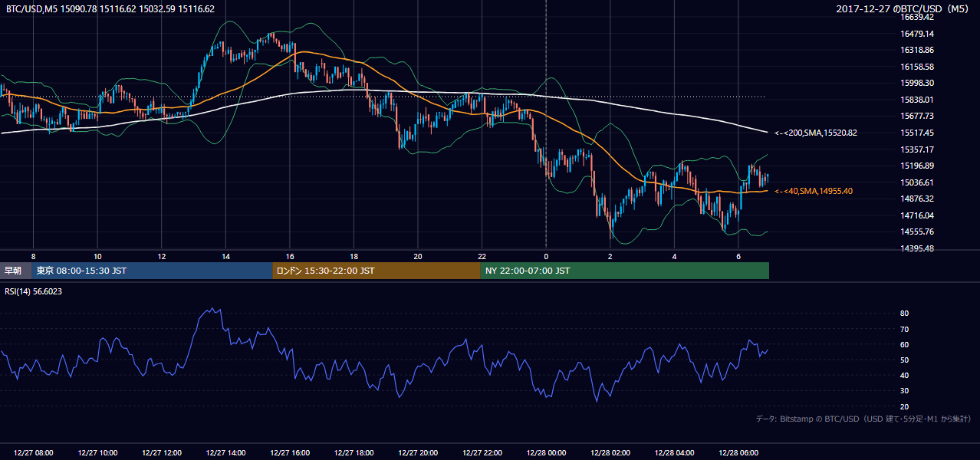Select the 12/28 02:00 date label
980x460 pixels.
coord(610,453)
